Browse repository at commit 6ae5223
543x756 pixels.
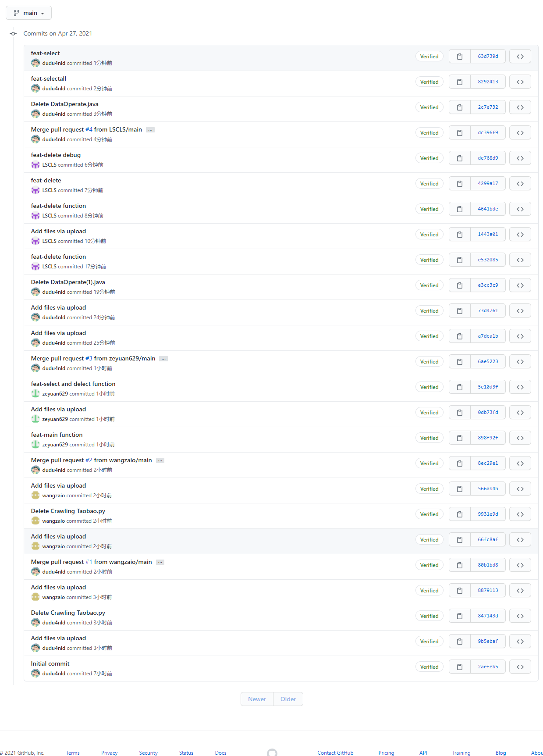coord(520,362)
